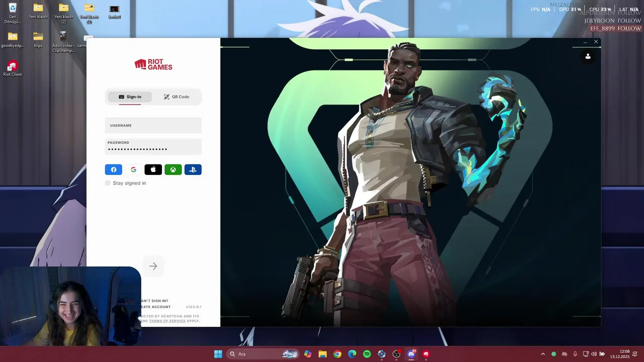Image resolution: width=644 pixels, height=362 pixels.
Task: Minimize the Riot Client window
Action: click(585, 42)
